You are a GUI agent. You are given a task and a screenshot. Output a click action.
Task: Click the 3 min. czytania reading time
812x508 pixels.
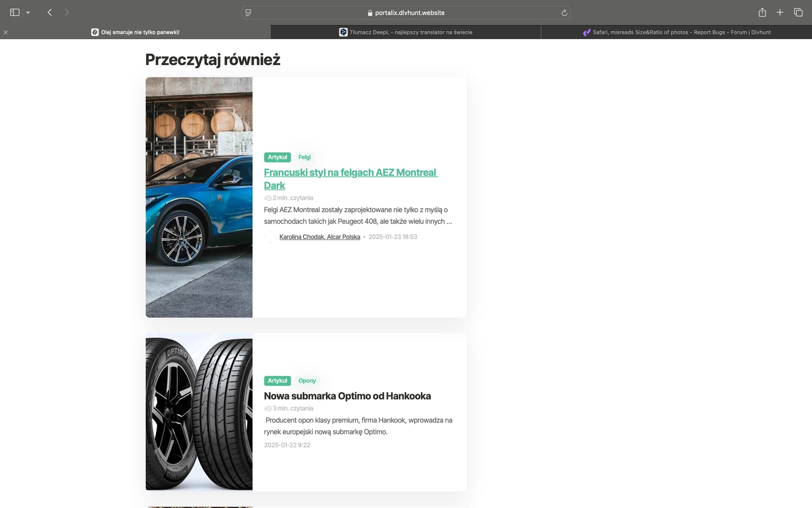(293, 408)
